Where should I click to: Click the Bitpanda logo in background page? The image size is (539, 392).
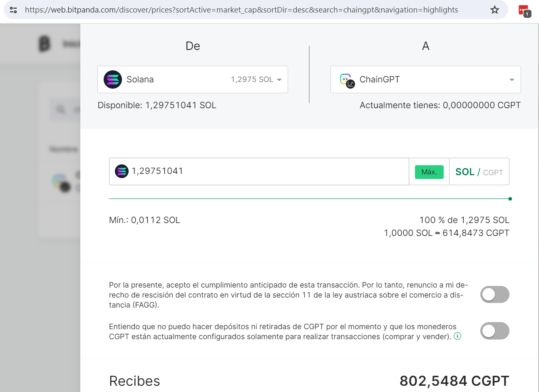45,44
